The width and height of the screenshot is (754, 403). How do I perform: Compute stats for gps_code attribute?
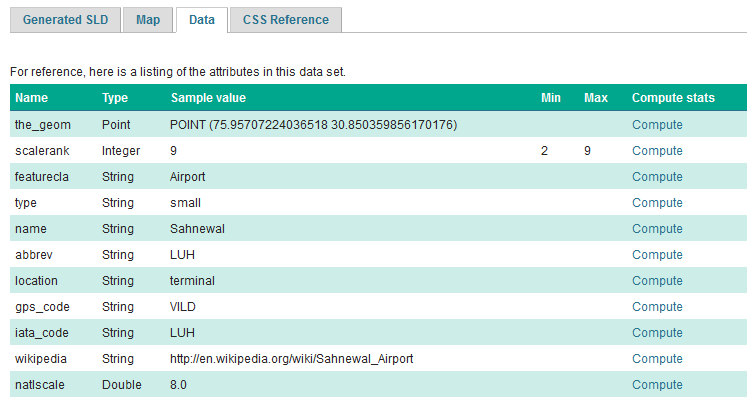(x=657, y=307)
